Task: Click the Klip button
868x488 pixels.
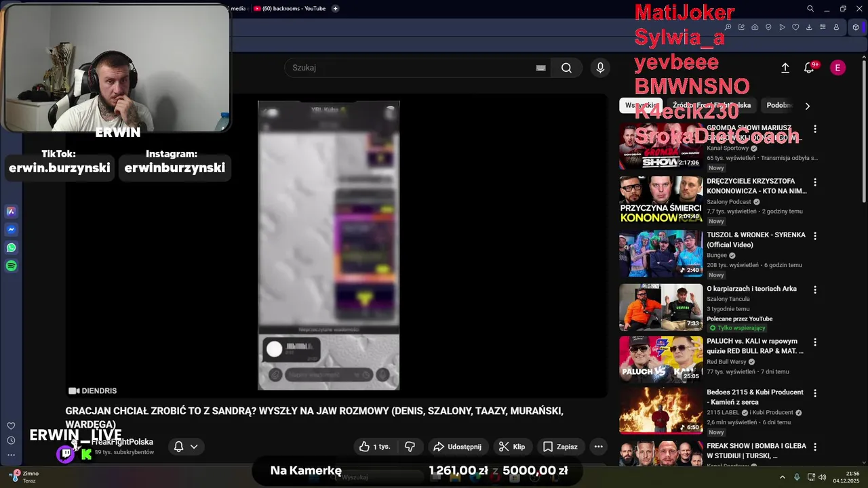Action: (x=512, y=447)
